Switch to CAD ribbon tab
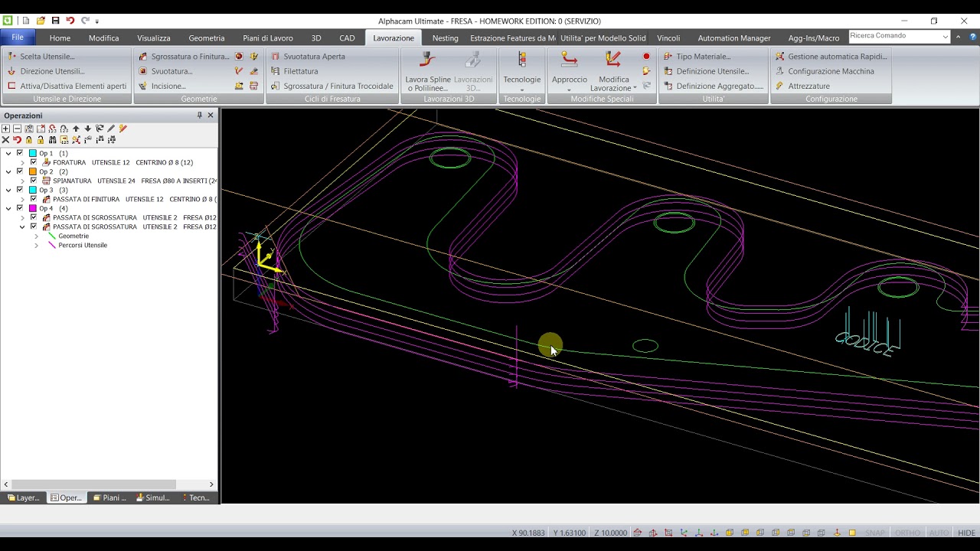 347,37
